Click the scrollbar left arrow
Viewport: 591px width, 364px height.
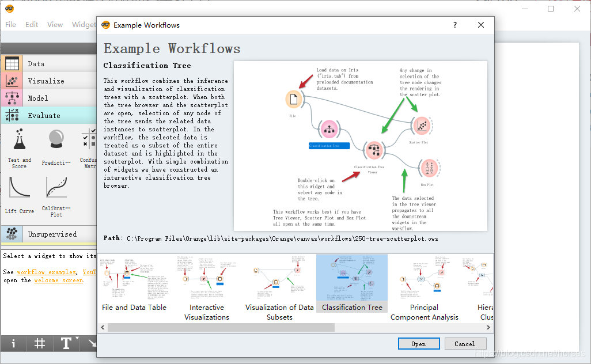click(103, 328)
